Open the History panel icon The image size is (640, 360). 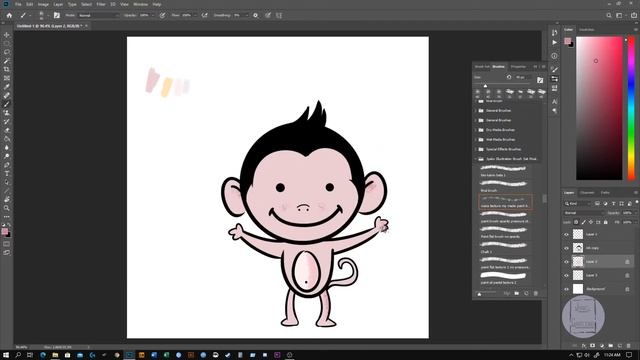click(554, 33)
